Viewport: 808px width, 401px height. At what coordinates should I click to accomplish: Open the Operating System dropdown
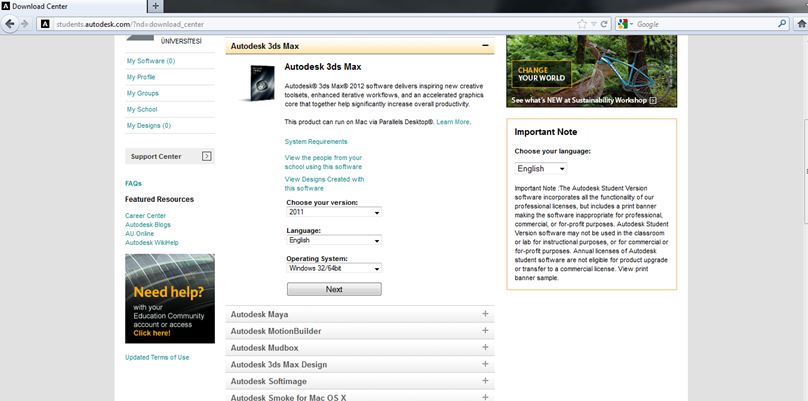pyautogui.click(x=334, y=268)
